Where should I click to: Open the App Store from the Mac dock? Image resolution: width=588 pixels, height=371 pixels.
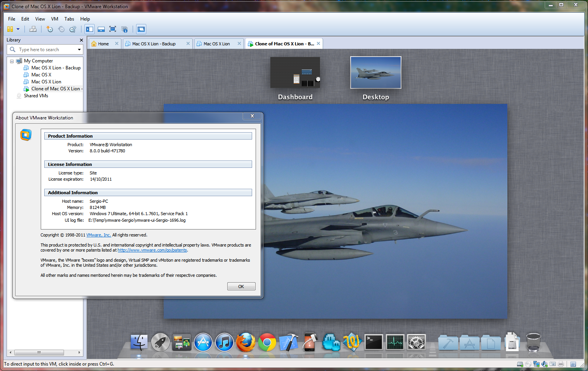203,342
